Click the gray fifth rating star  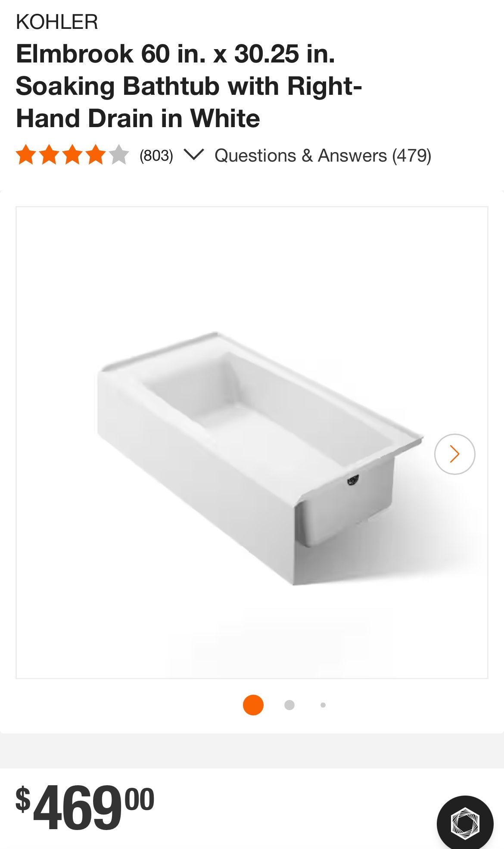(x=119, y=155)
